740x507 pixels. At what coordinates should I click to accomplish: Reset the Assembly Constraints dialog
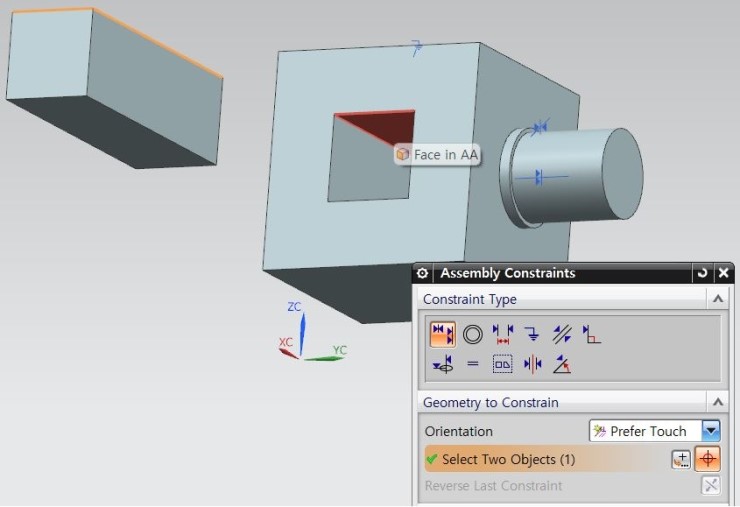703,273
